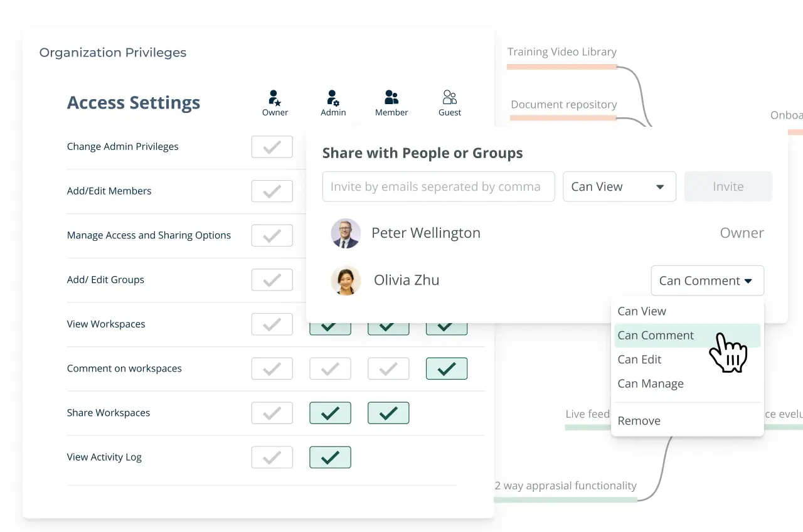The height and width of the screenshot is (532, 803).
Task: Enable Admin checkbox for Comment on workspaces
Action: 330,369
